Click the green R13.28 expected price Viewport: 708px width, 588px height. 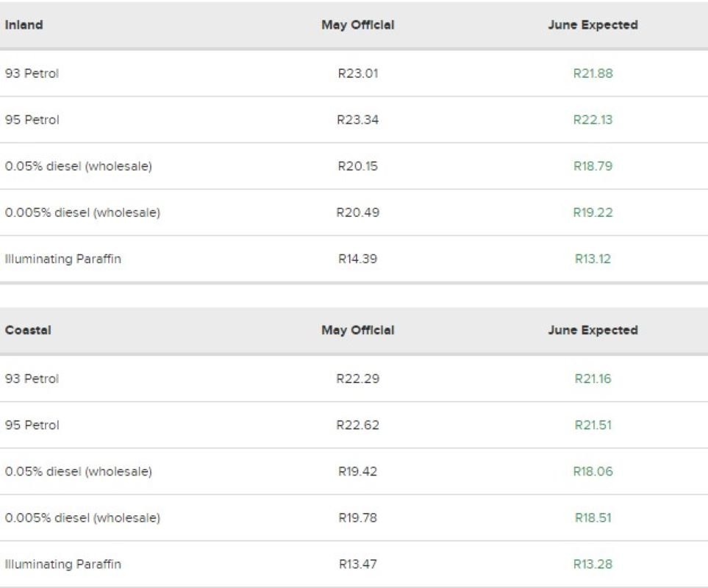(x=593, y=564)
